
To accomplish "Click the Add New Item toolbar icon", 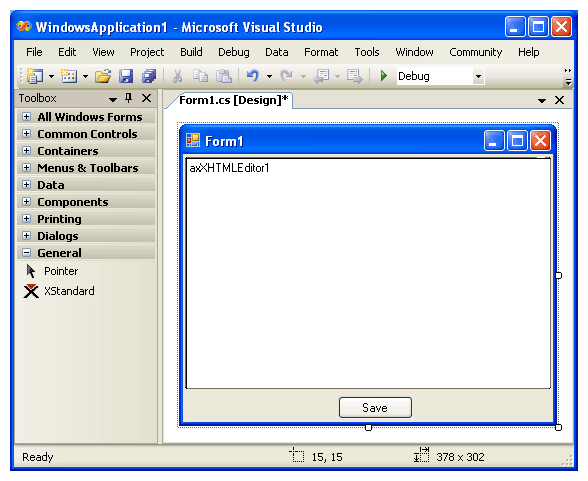I will (69, 76).
